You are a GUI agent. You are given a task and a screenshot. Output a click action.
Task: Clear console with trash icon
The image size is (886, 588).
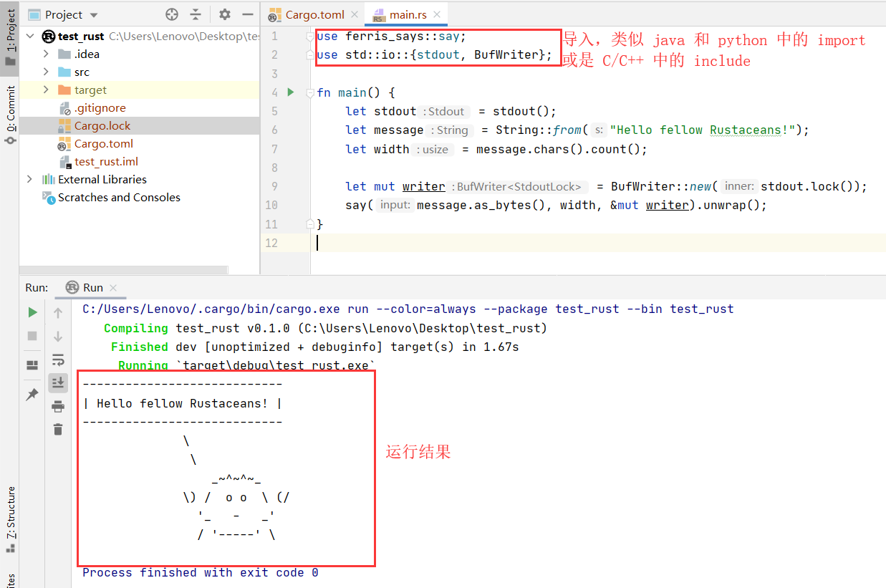point(58,429)
